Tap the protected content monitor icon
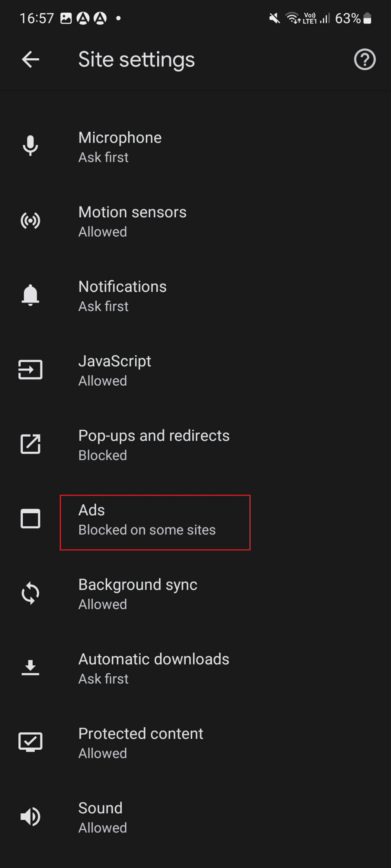The image size is (391, 868). [30, 742]
